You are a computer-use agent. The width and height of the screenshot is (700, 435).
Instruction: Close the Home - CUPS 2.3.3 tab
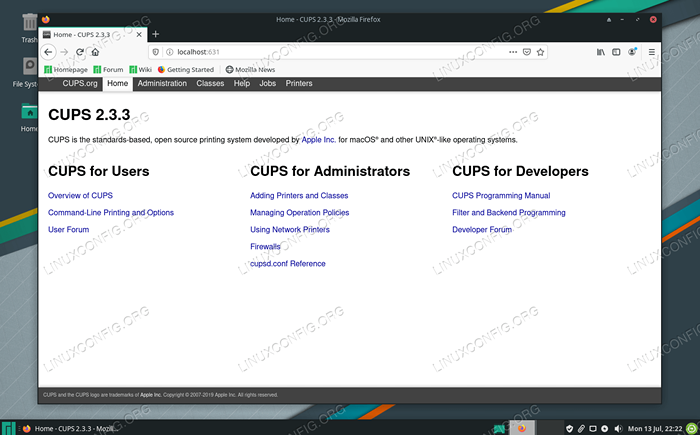point(139,34)
